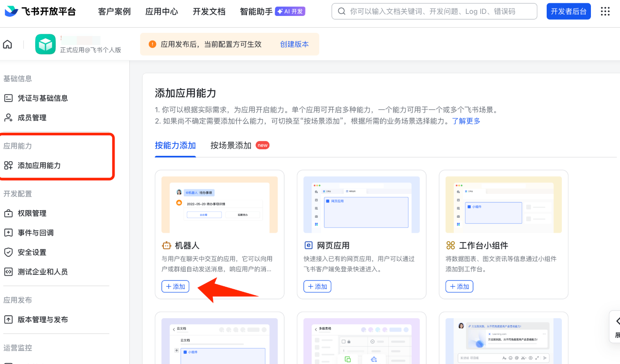This screenshot has height=364, width=620.
Task: Click the 创建版本 link
Action: click(294, 44)
